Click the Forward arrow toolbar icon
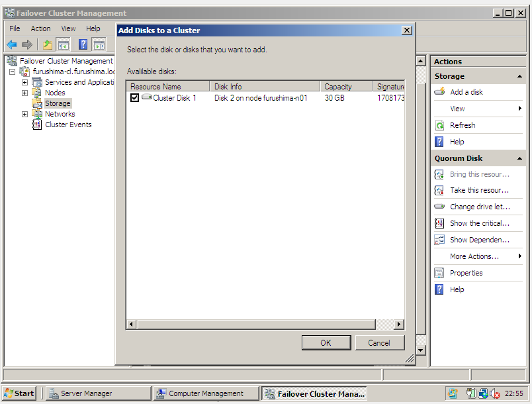The width and height of the screenshot is (532, 404). coord(27,44)
